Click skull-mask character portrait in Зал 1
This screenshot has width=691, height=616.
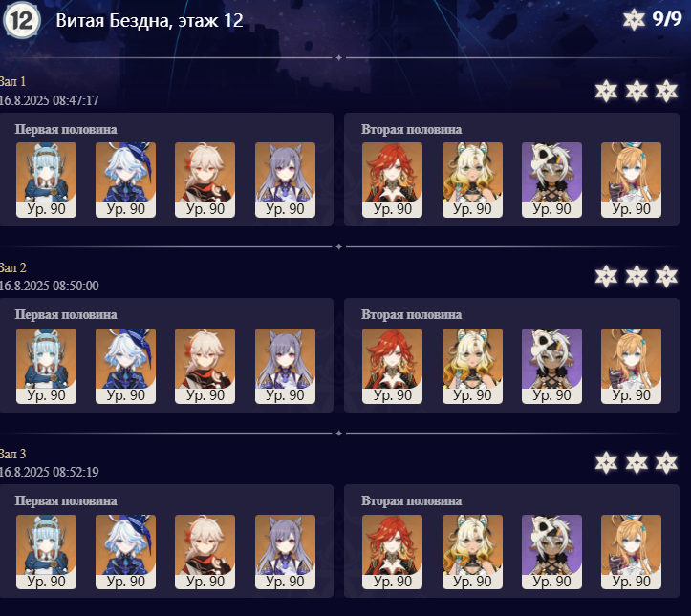pos(551,180)
